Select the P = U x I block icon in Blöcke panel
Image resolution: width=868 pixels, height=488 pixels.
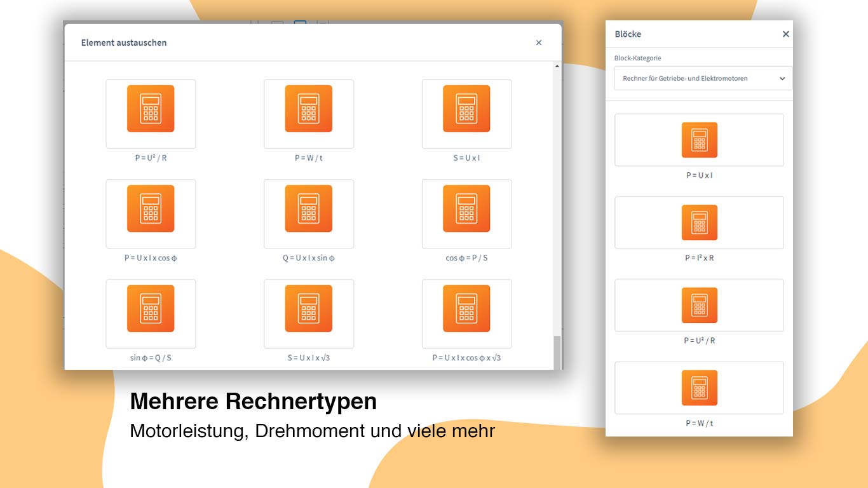(x=700, y=140)
